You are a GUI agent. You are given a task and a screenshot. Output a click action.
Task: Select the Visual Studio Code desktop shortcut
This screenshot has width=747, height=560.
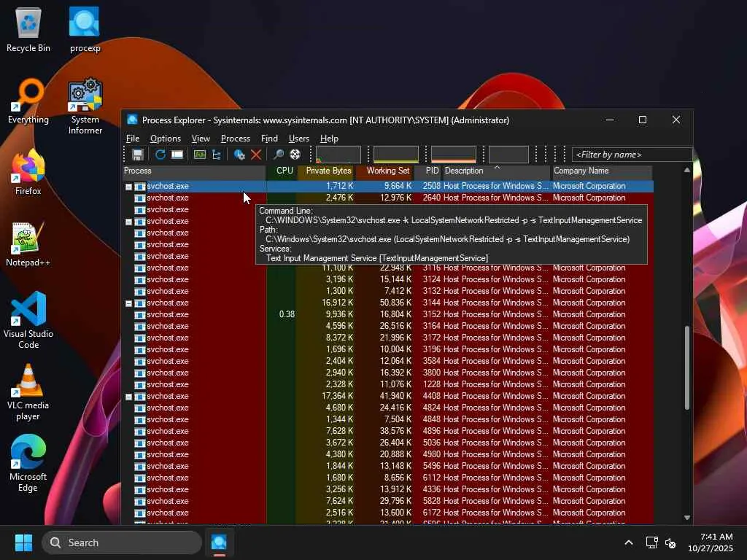(28, 320)
